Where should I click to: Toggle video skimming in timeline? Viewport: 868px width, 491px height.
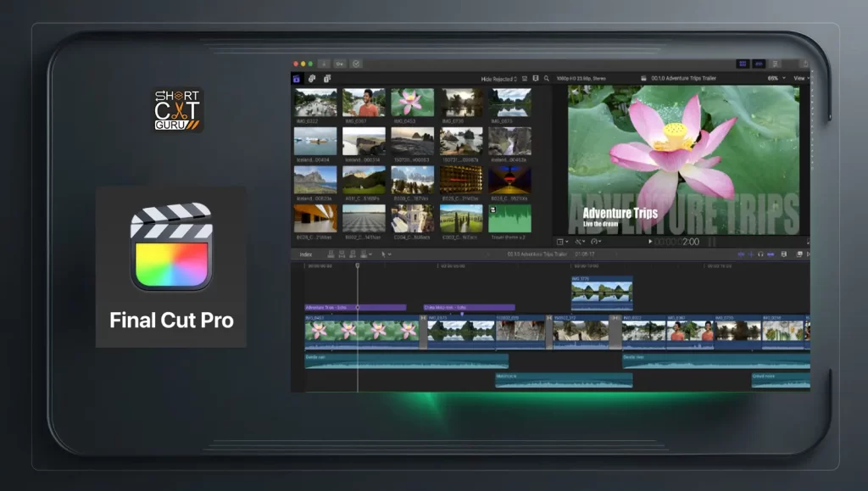741,254
